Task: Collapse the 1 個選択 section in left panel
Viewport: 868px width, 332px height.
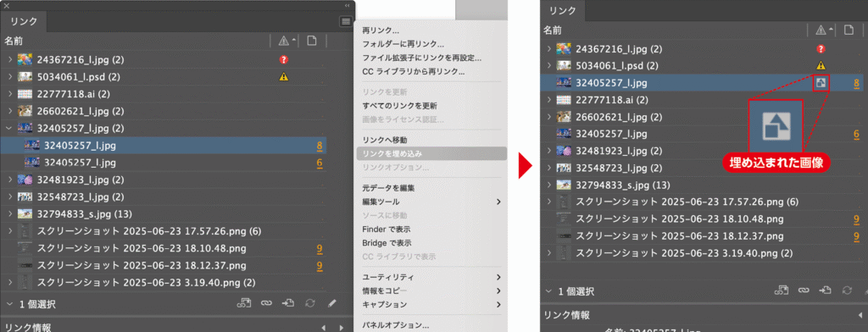Action: pyautogui.click(x=10, y=304)
